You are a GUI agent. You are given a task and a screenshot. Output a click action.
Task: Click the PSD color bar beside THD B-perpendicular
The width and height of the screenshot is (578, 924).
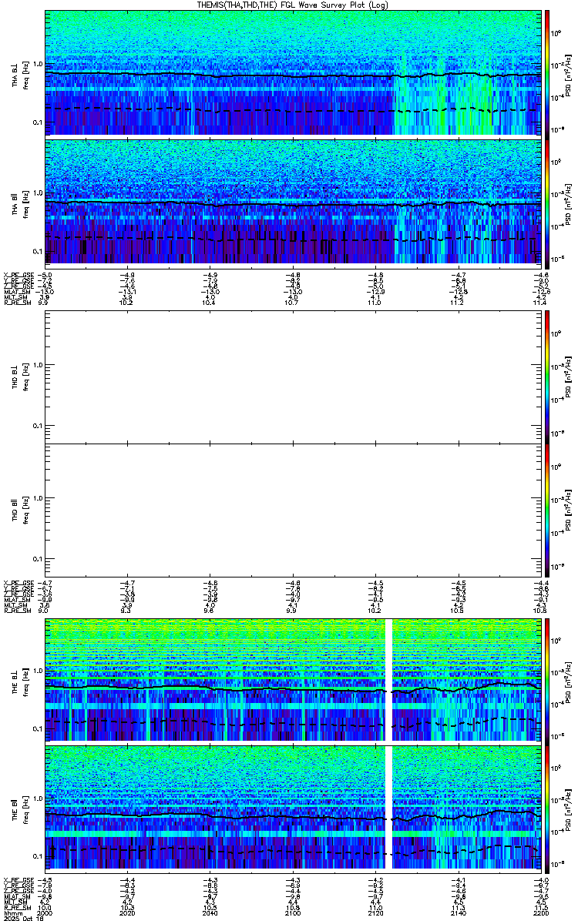point(547,376)
